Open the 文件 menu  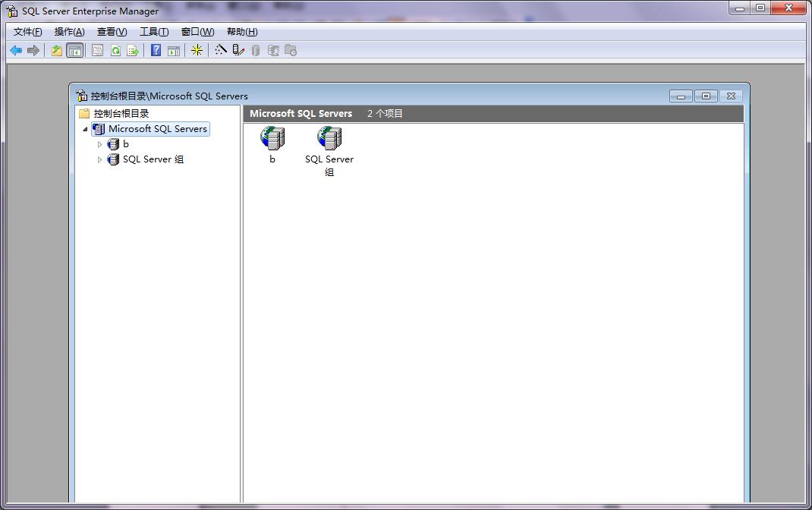pos(27,31)
